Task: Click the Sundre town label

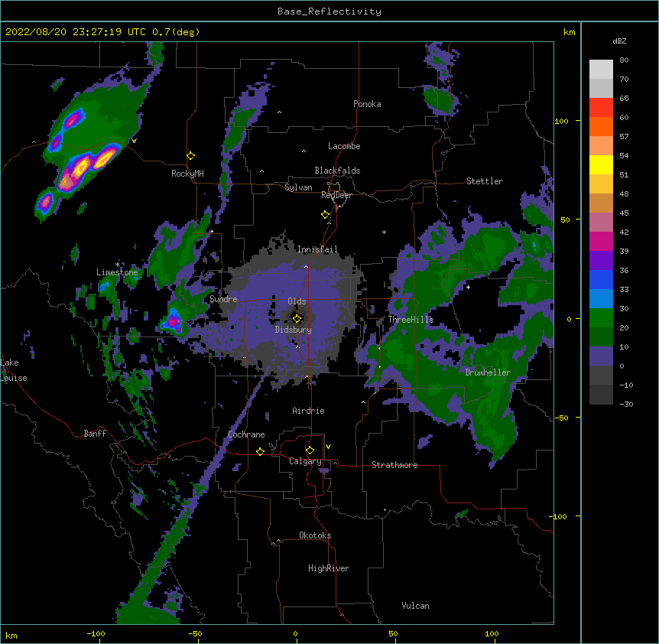Action: coord(223,299)
